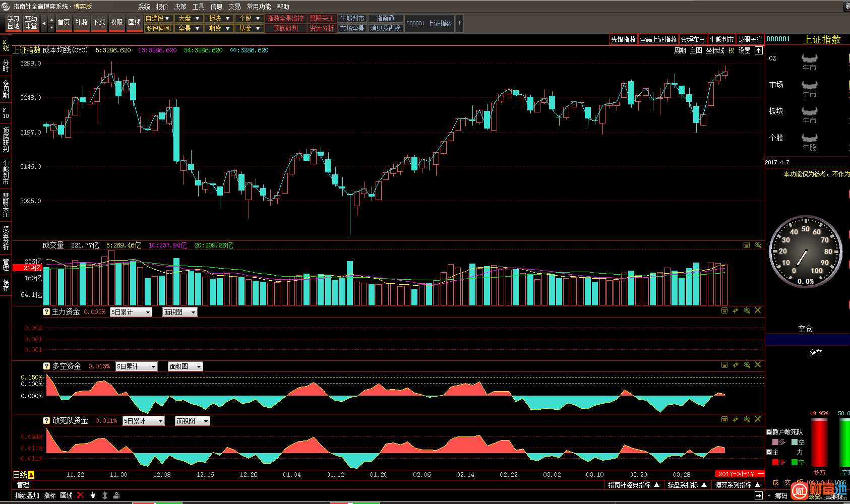Expand the 博弈系列指标 list
The width and height of the screenshot is (850, 504).
738,485
